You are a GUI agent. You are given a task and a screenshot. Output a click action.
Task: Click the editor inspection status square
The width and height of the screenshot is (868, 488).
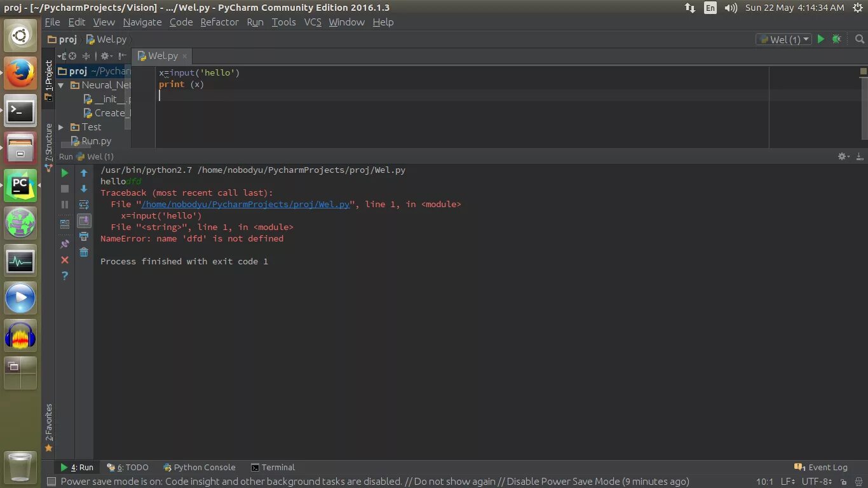click(864, 71)
